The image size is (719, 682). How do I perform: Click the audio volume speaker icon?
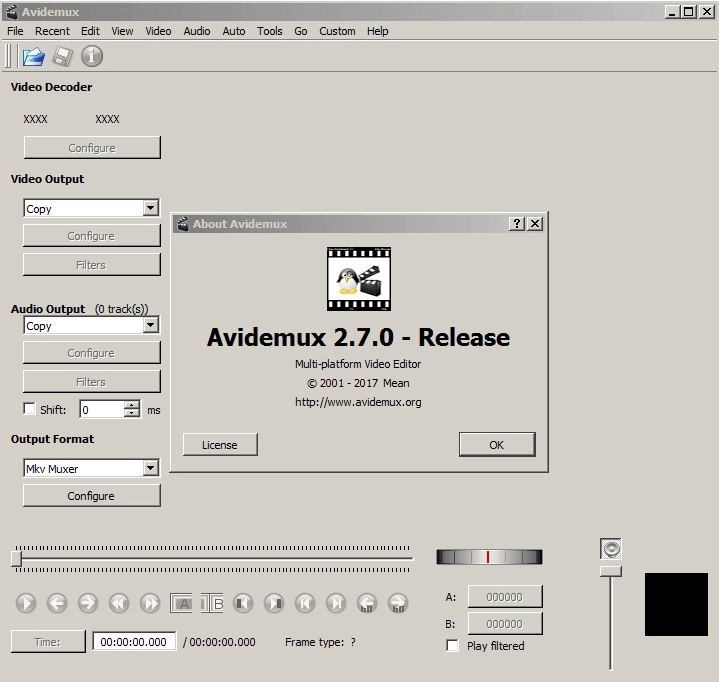click(611, 549)
